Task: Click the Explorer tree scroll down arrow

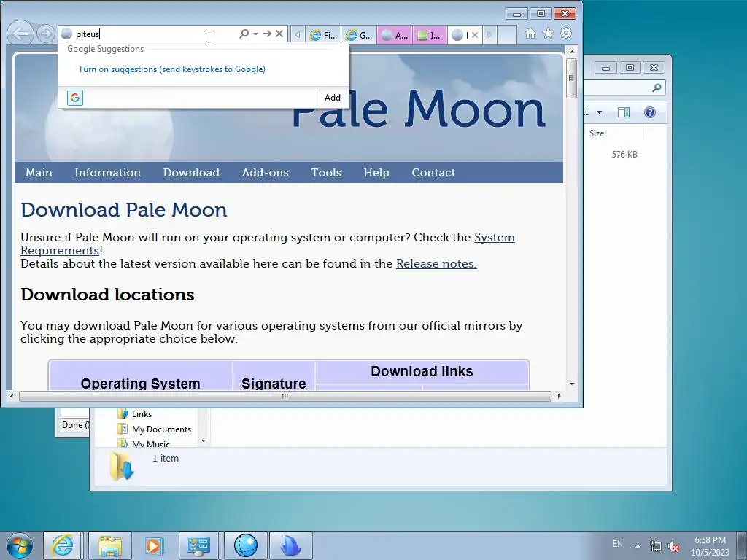Action: pos(204,441)
